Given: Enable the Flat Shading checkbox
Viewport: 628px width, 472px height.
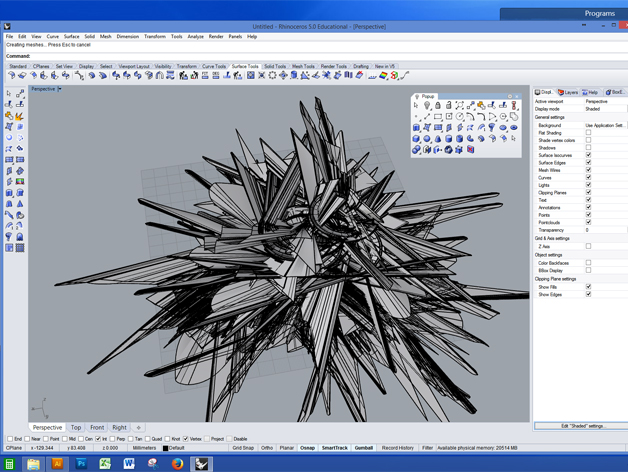Looking at the screenshot, I should 588,133.
